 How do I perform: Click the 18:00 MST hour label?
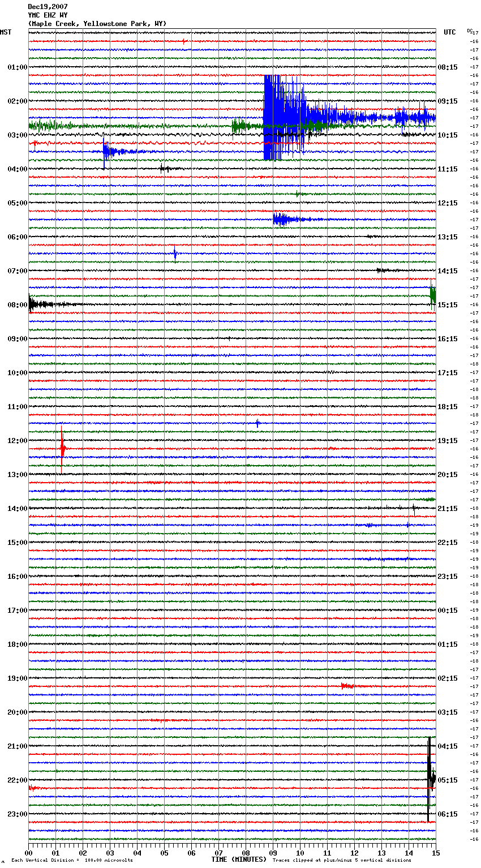click(18, 644)
